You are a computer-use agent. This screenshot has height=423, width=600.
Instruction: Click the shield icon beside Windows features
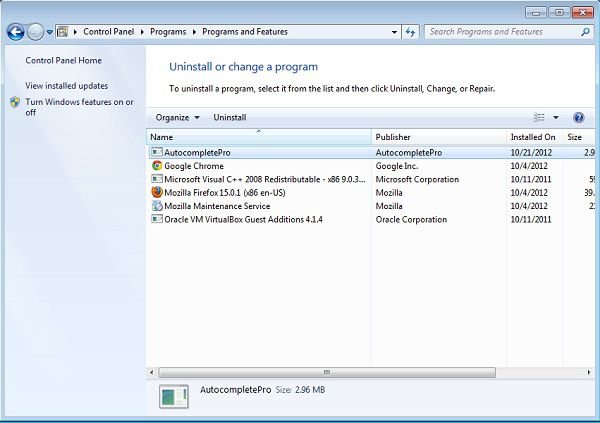click(15, 102)
